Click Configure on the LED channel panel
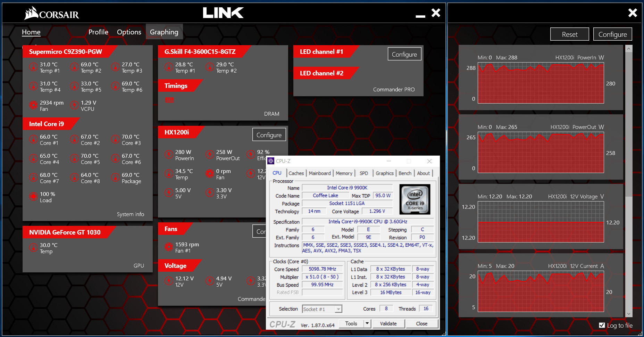Screen dimensions: 644x337 404,54
